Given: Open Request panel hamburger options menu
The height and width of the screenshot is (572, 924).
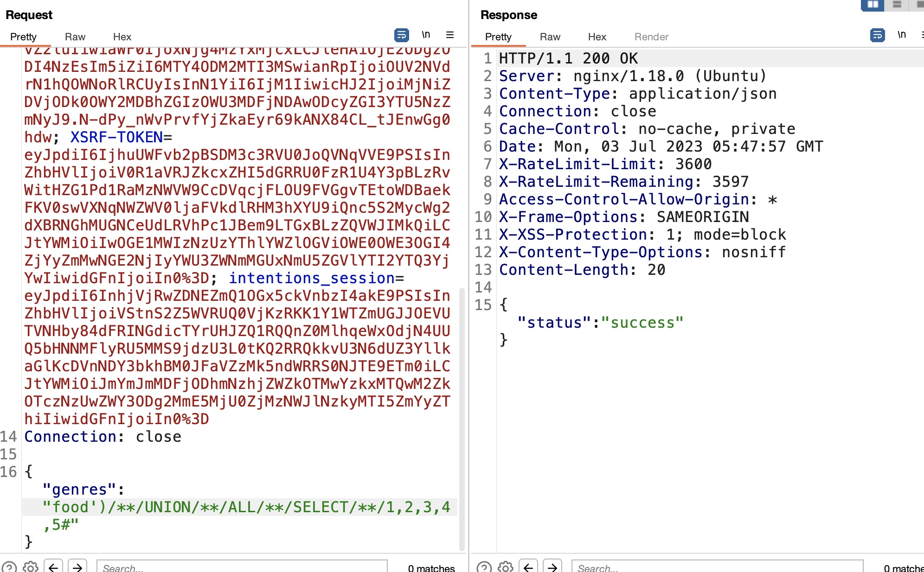Looking at the screenshot, I should click(449, 35).
